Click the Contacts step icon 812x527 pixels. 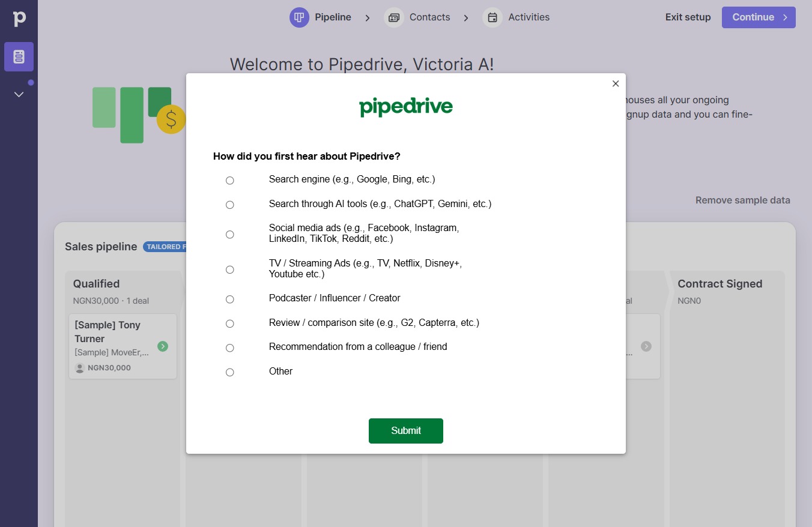pos(393,17)
